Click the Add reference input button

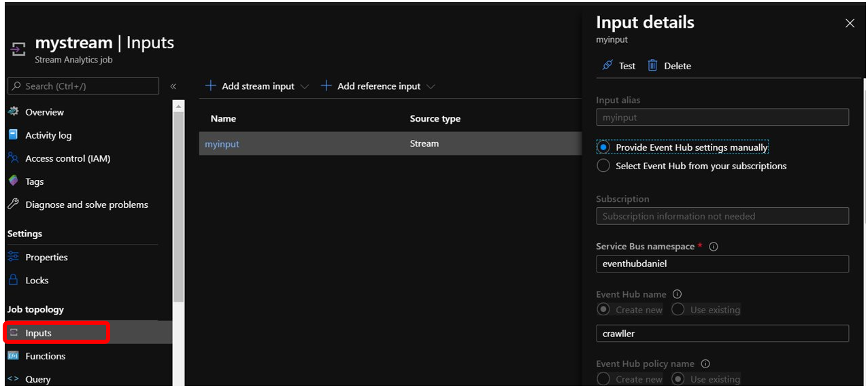pyautogui.click(x=378, y=86)
